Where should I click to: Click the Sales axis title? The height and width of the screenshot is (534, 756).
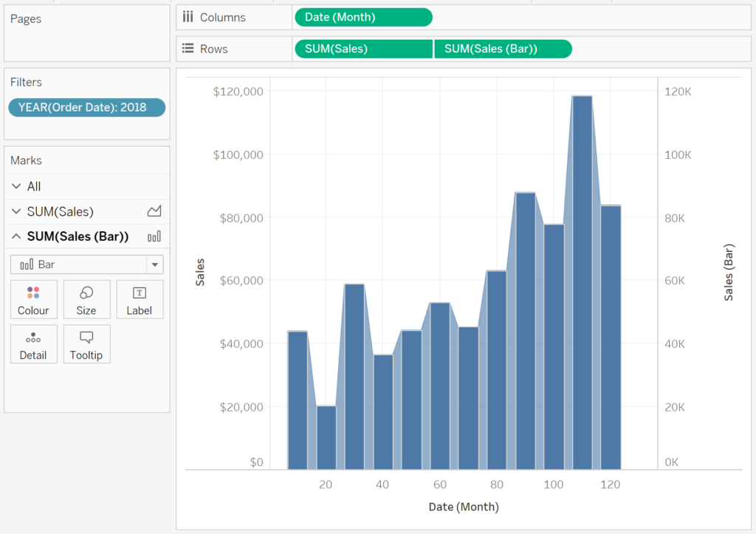200,272
